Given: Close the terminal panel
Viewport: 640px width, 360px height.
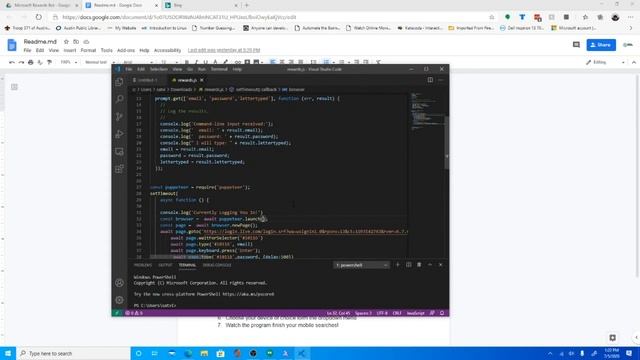Looking at the screenshot, I should 440,265.
